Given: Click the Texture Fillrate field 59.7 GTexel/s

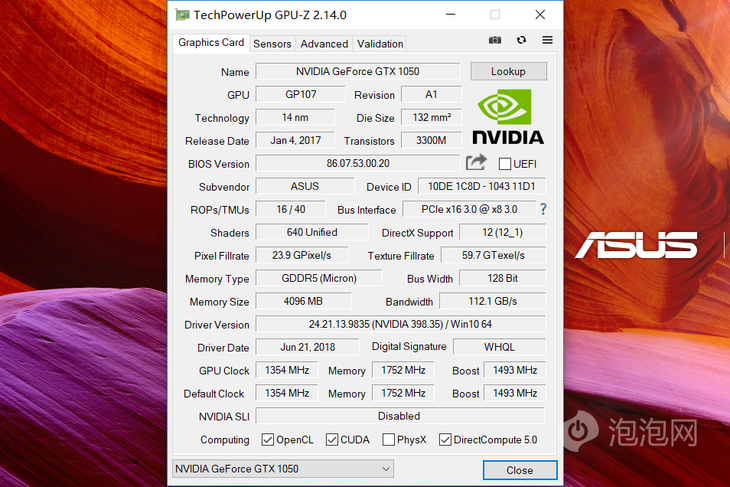Looking at the screenshot, I should tap(493, 256).
